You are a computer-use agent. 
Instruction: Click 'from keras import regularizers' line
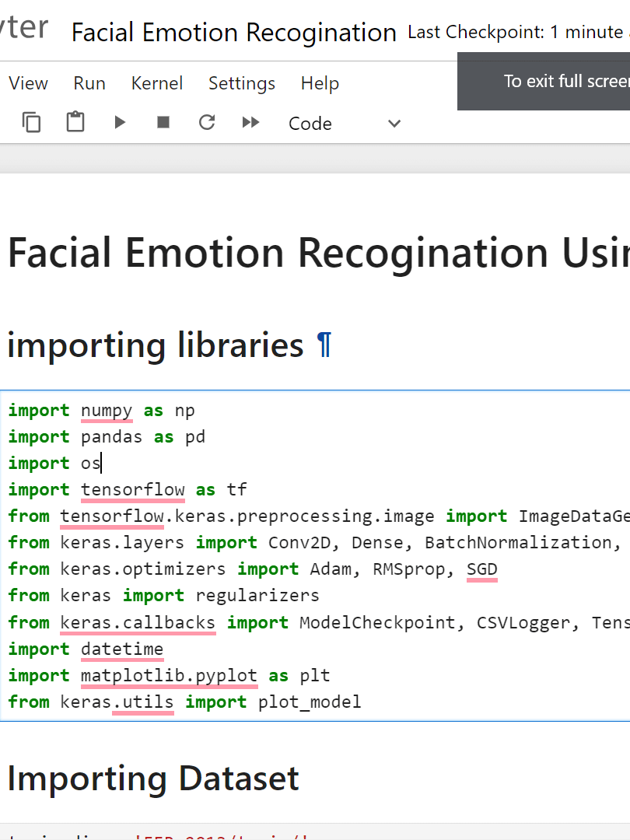(x=163, y=595)
